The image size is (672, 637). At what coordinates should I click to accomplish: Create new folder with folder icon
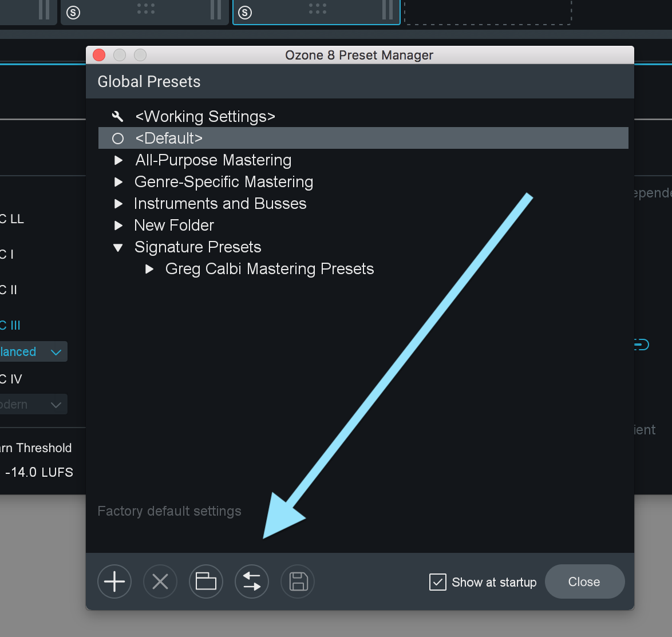206,581
